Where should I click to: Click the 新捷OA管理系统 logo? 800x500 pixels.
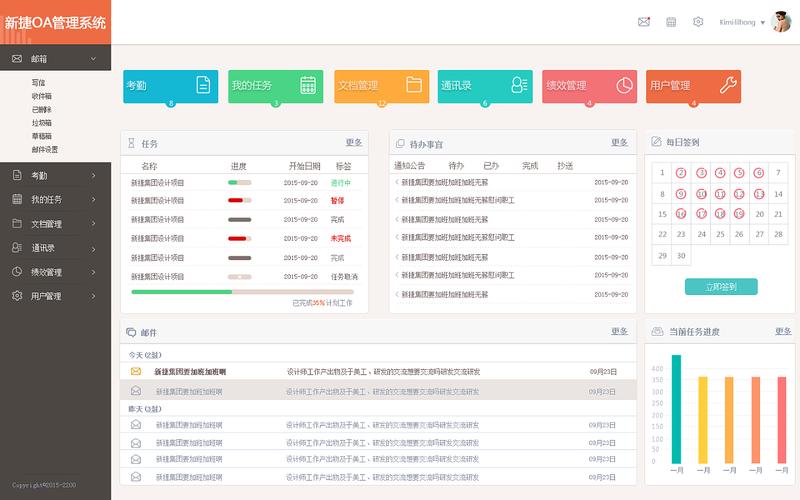[x=55, y=22]
